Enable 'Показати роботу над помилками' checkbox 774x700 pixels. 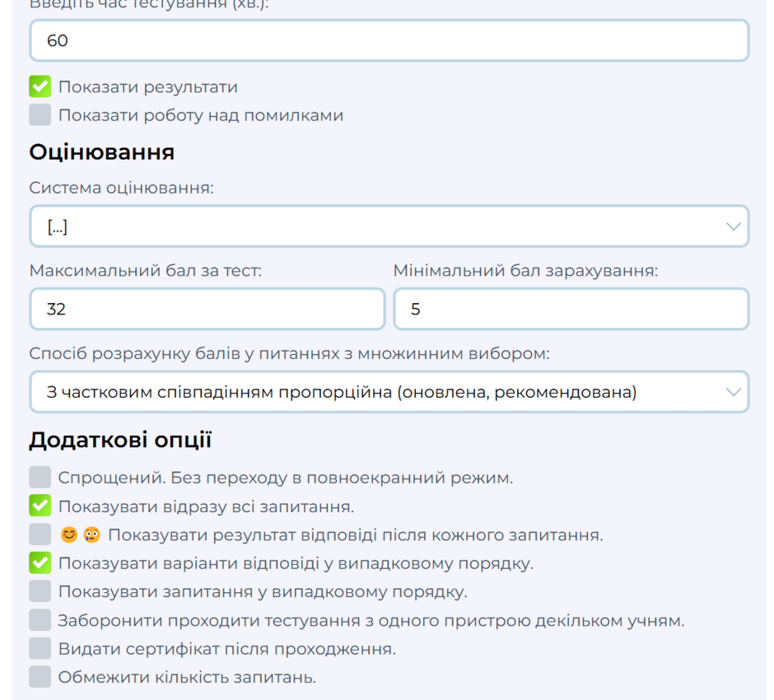(40, 114)
